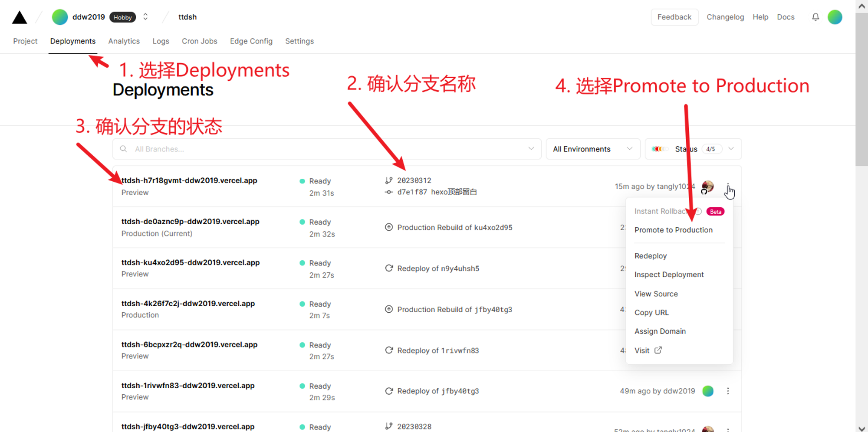
Task: Click the Feedback button
Action: [674, 16]
